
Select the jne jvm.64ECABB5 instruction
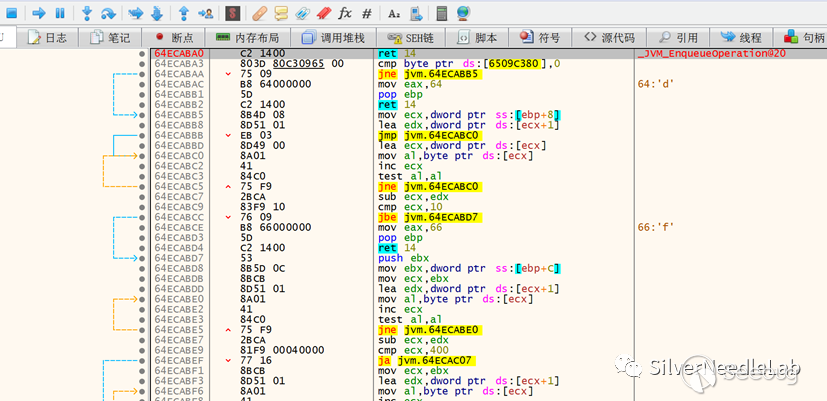coord(427,74)
